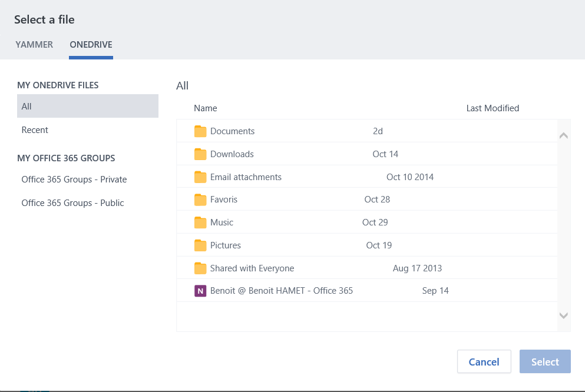The width and height of the screenshot is (585, 392).
Task: Click the Documents folder icon
Action: click(x=200, y=131)
